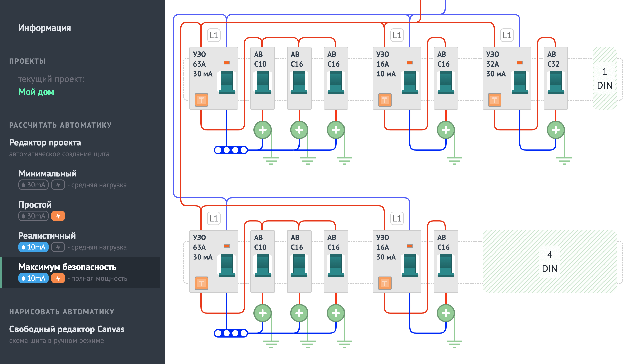Select the Простой preset
Viewport: 643px width, 364px height.
click(x=35, y=204)
